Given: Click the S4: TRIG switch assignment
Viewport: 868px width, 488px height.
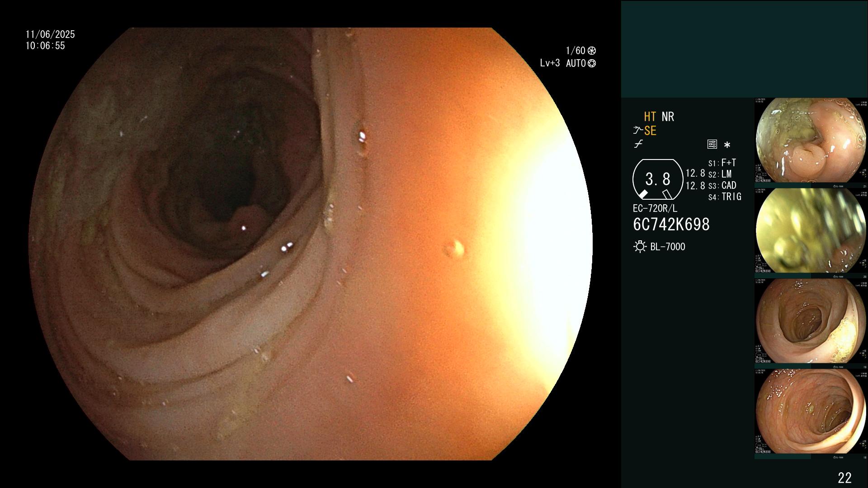Looking at the screenshot, I should (725, 197).
